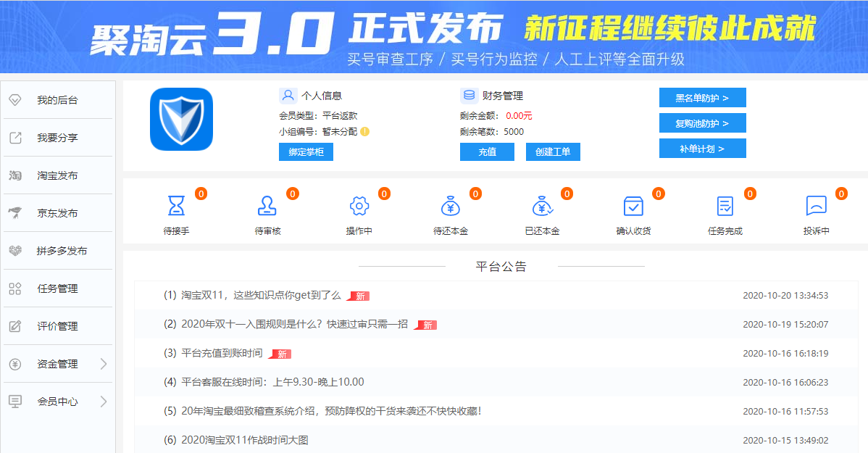Click the yellow info icon beside 暂未分配

point(364,132)
